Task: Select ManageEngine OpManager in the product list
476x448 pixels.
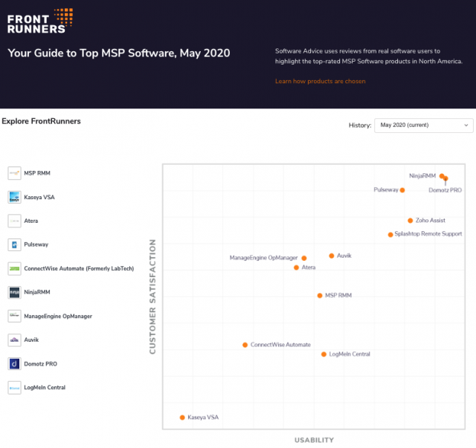Action: click(x=58, y=316)
